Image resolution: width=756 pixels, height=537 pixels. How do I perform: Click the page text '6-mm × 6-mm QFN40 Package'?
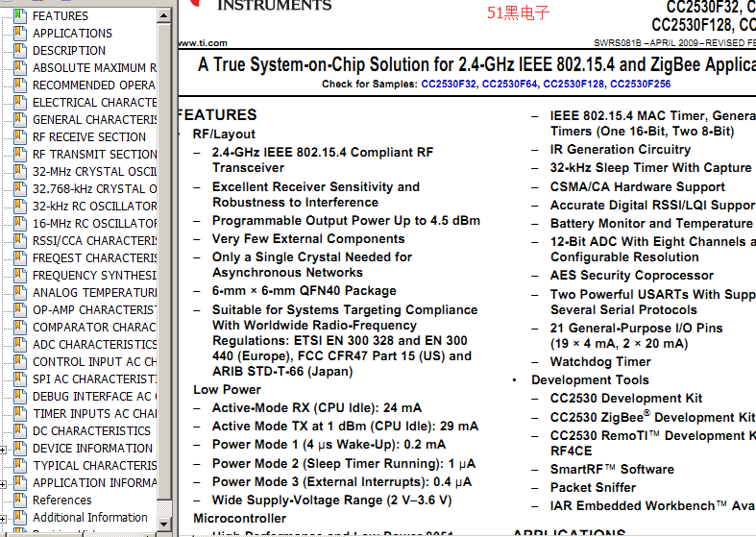pos(305,291)
